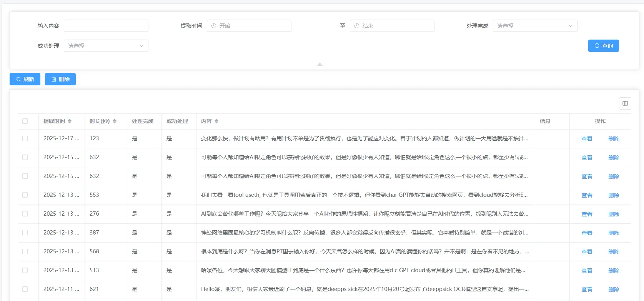Check the row with duration 553
Viewport: 644px width, 301px height.
tap(25, 195)
